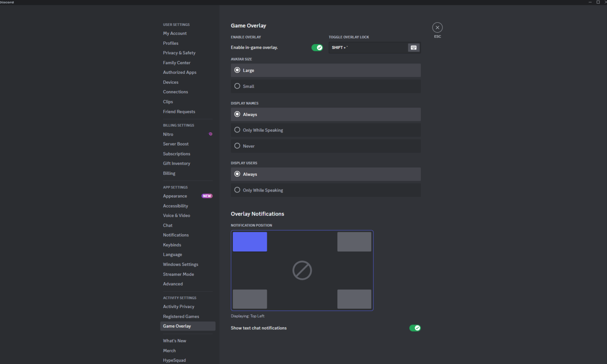Select bottom-left notification position
This screenshot has height=364, width=607.
point(250,299)
